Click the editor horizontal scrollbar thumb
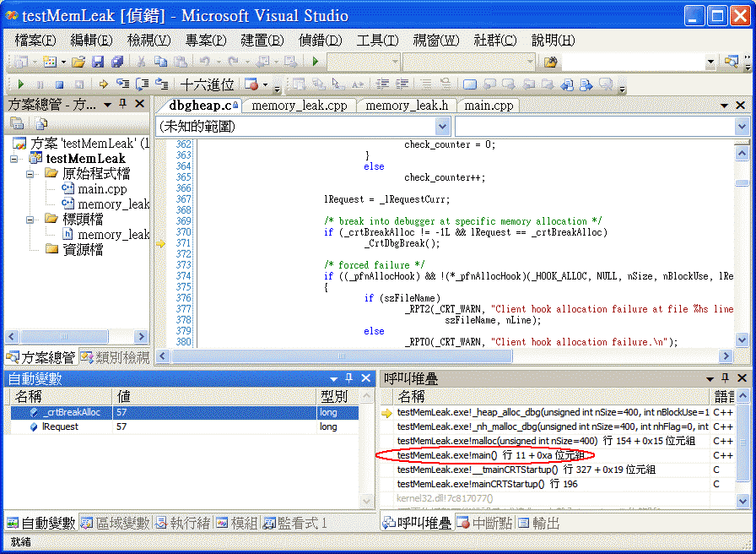The image size is (756, 554). coord(342,356)
